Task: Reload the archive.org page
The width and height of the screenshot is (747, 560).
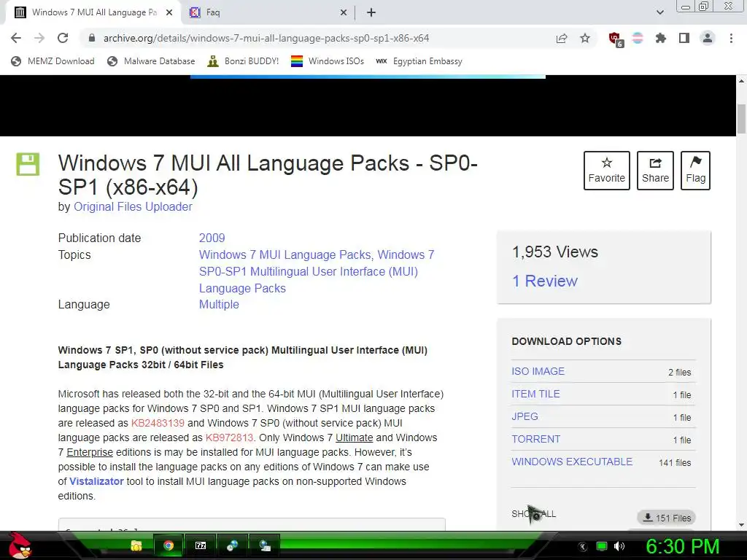Action: (63, 38)
